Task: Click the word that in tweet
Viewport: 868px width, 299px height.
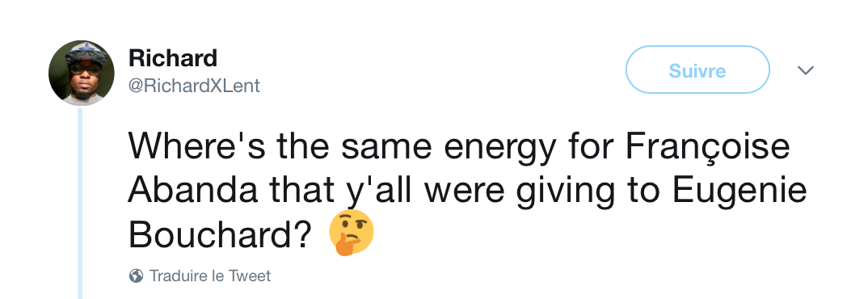Action: [x=299, y=190]
